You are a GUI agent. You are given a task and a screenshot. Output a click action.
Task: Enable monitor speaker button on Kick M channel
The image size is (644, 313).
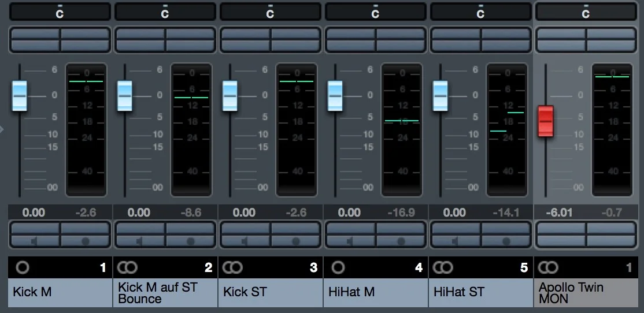point(35,241)
